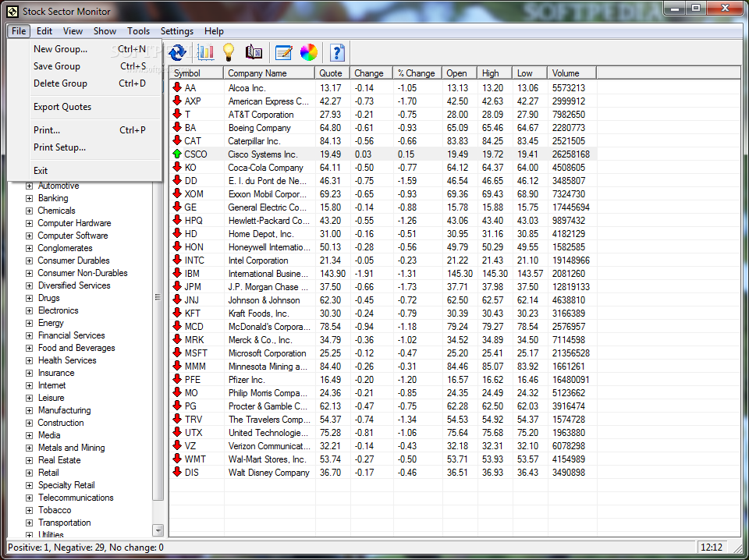Expand the Internet sector node

pos(29,385)
